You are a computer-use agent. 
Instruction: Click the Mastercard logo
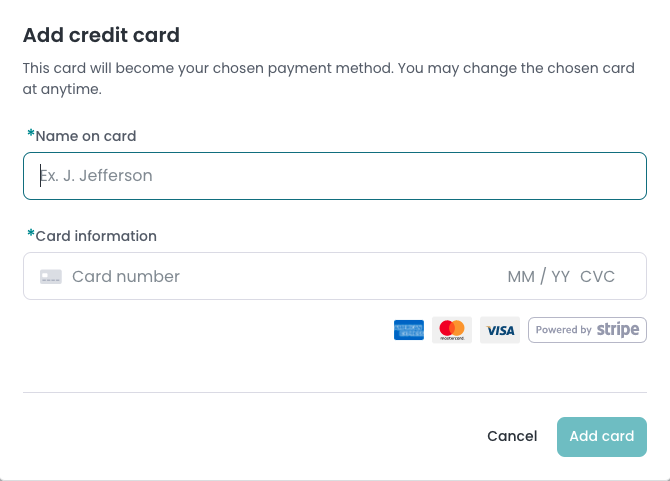[x=452, y=330]
